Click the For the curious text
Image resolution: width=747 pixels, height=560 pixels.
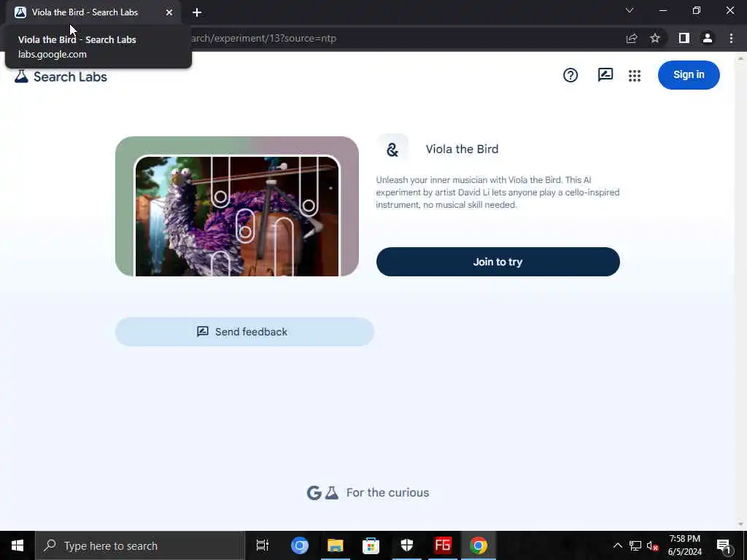(x=387, y=493)
